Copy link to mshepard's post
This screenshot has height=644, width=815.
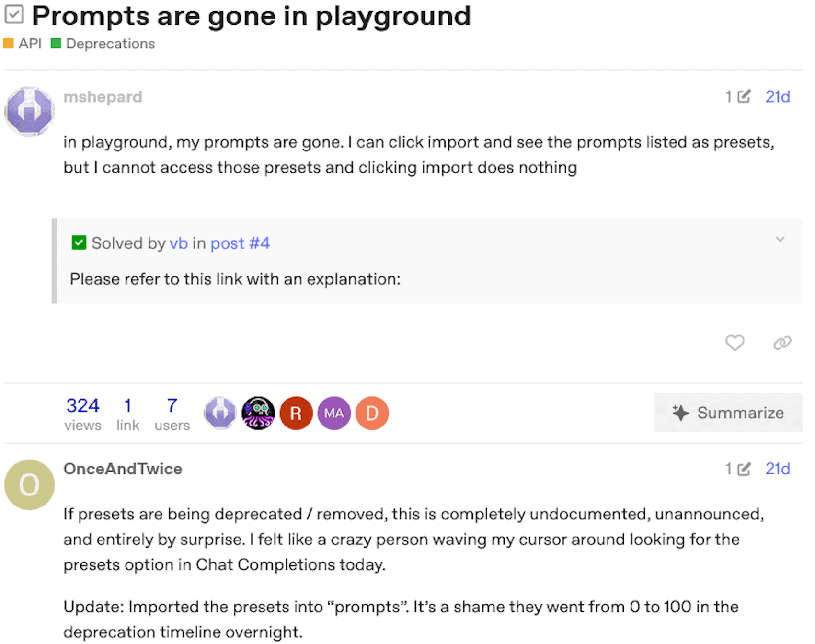[x=782, y=343]
